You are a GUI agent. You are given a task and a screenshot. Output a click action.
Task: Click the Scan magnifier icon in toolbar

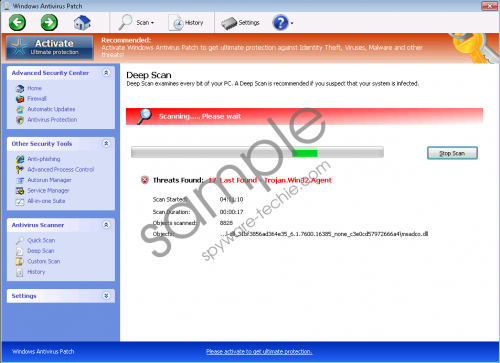tap(125, 22)
